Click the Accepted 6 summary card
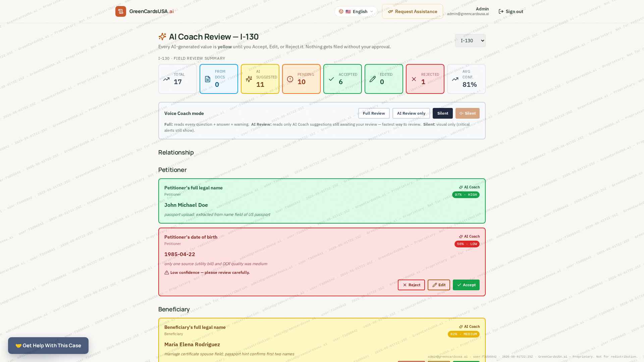 342,79
